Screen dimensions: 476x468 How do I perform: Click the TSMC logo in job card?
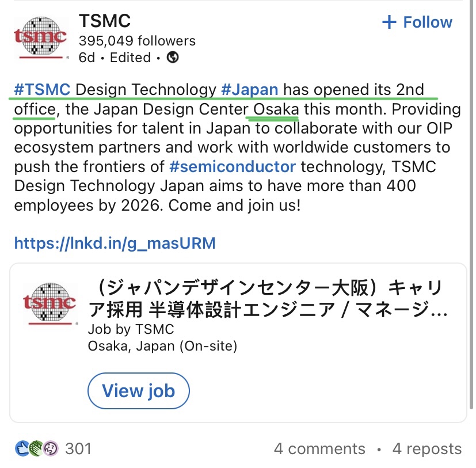coord(49,303)
